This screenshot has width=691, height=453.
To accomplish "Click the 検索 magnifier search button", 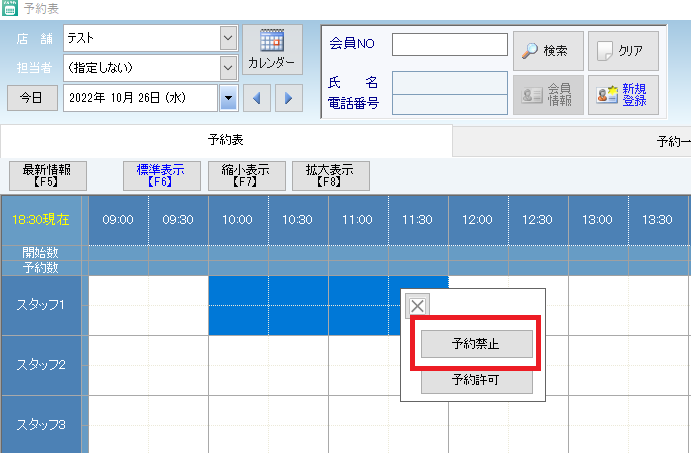I will 548,51.
